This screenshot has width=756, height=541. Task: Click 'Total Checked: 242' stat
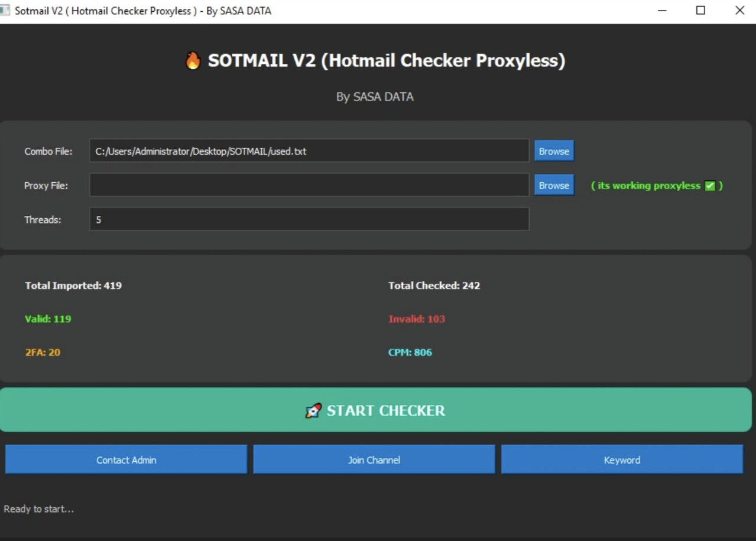(434, 286)
